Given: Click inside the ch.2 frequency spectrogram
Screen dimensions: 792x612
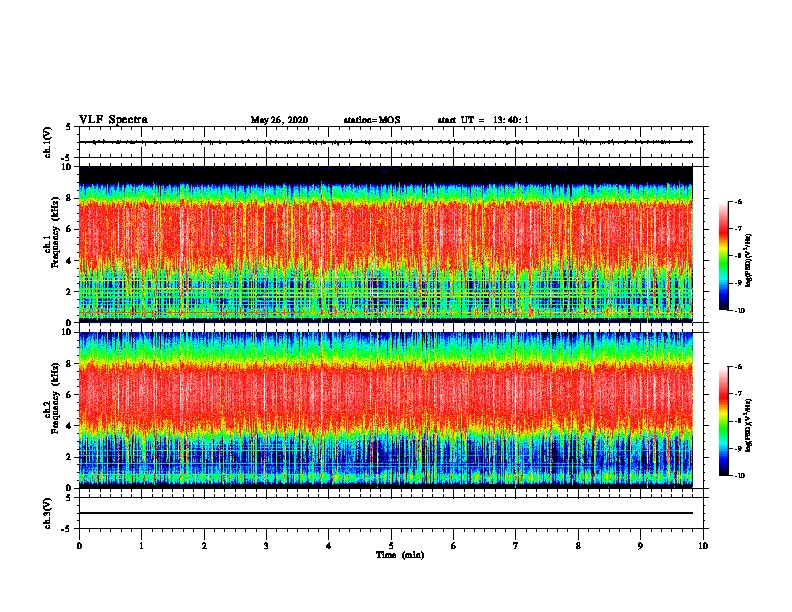Looking at the screenshot, I should point(386,410).
